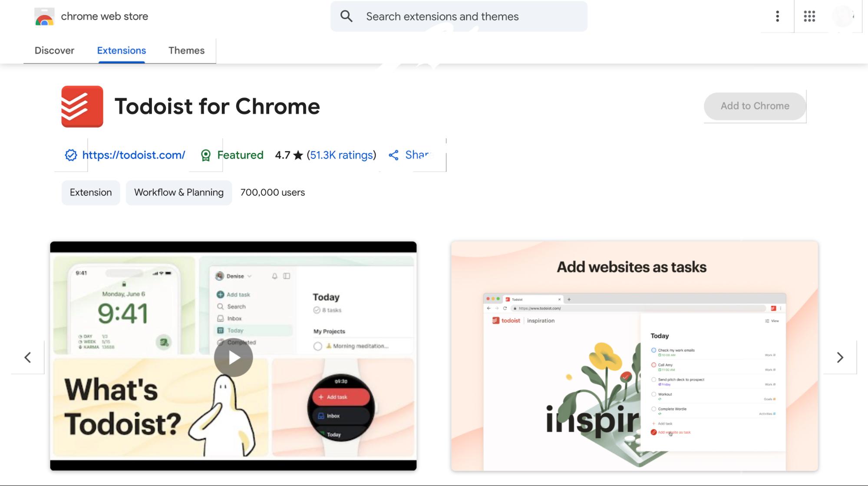Click the Add to Chrome button
This screenshot has height=486, width=868.
(755, 106)
